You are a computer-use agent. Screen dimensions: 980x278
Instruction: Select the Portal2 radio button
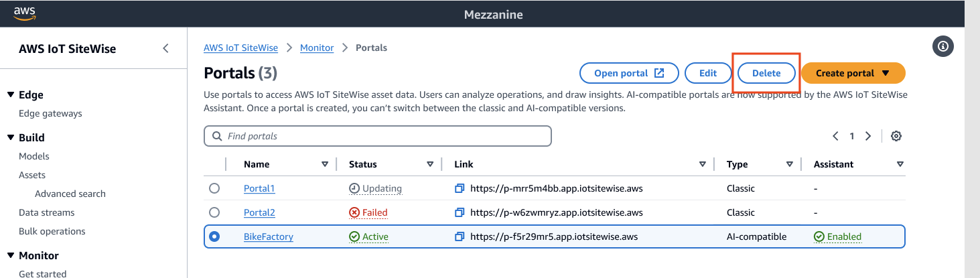[214, 212]
